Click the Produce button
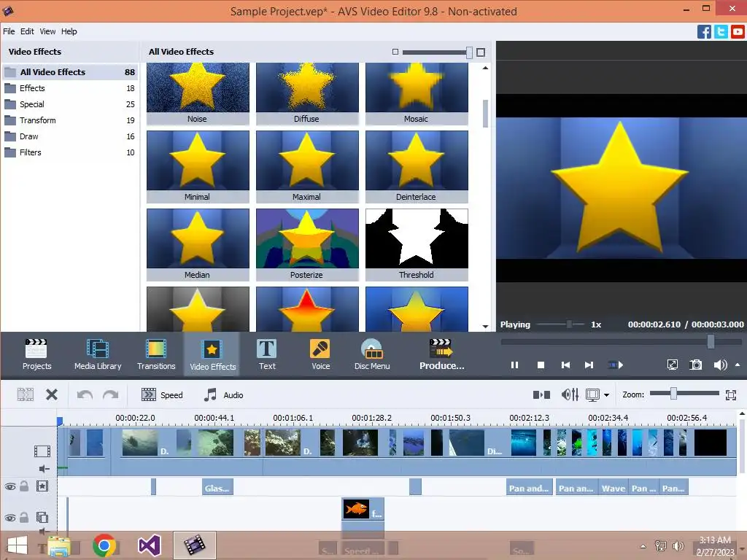Viewport: 747px width, 560px height. [x=441, y=354]
